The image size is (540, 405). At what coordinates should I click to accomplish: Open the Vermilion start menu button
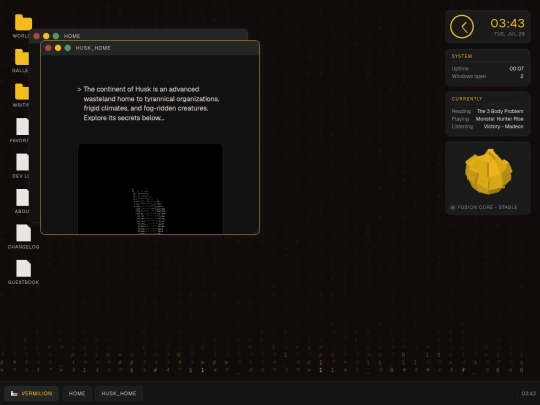[x=31, y=393]
